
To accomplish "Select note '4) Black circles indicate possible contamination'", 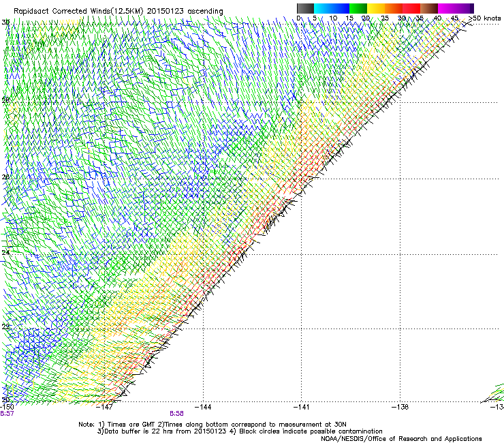I will (x=306, y=431).
